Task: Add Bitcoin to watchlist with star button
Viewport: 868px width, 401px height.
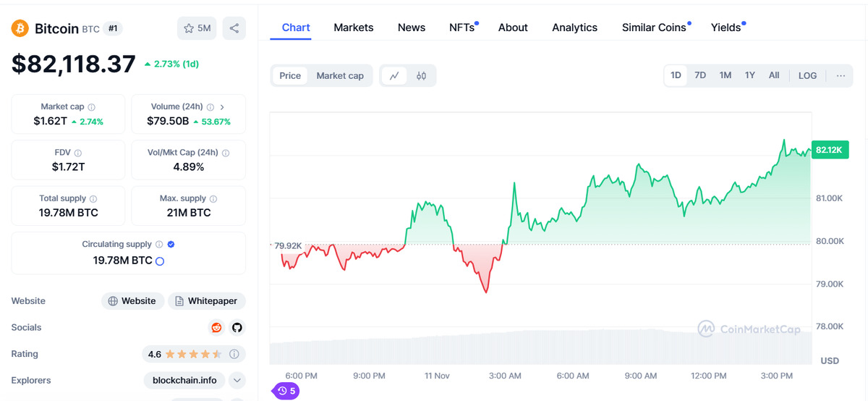Action: click(197, 28)
